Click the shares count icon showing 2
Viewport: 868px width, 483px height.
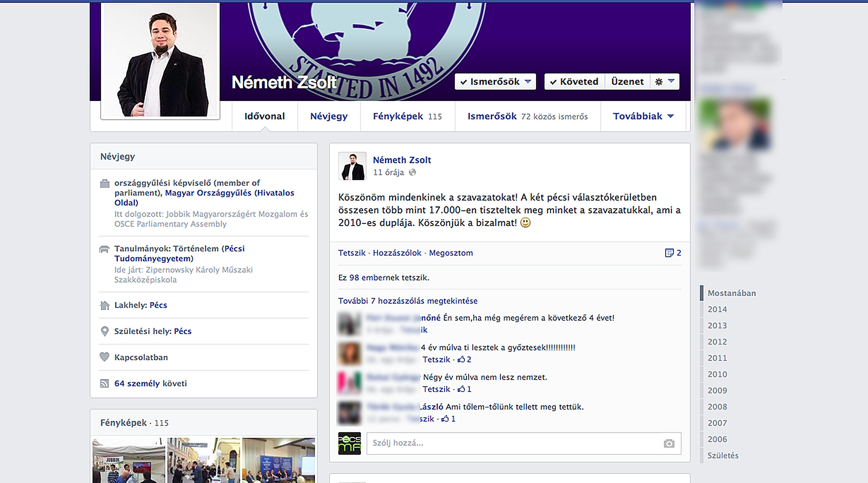click(x=673, y=253)
